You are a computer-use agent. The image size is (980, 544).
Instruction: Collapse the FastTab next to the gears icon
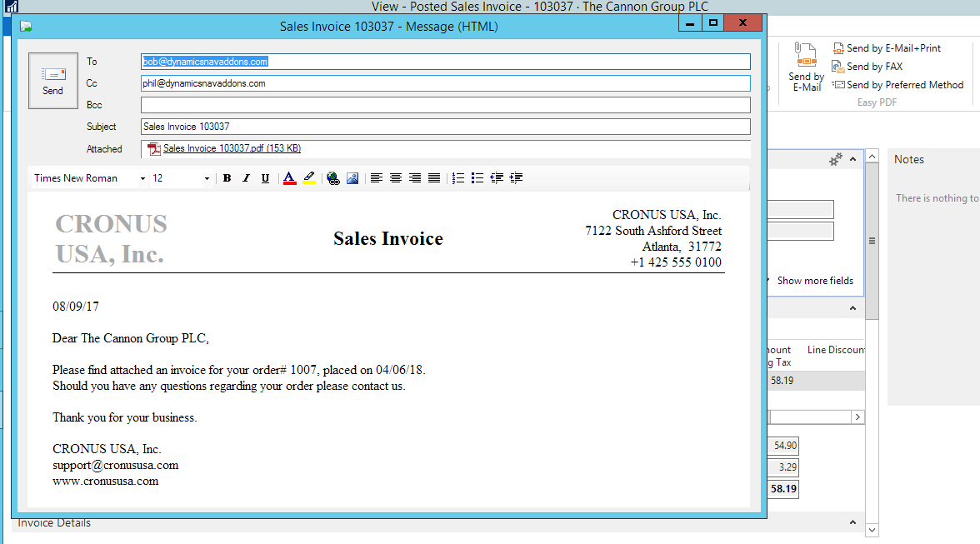point(853,160)
